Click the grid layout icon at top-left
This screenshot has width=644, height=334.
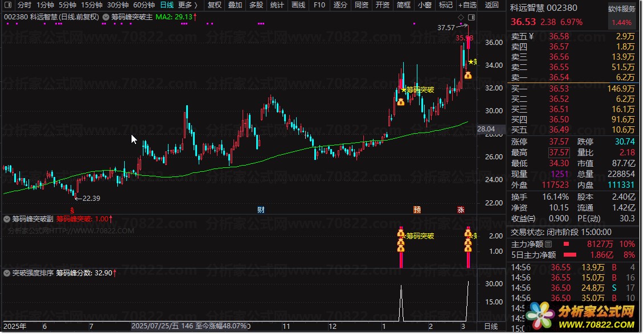7,5
